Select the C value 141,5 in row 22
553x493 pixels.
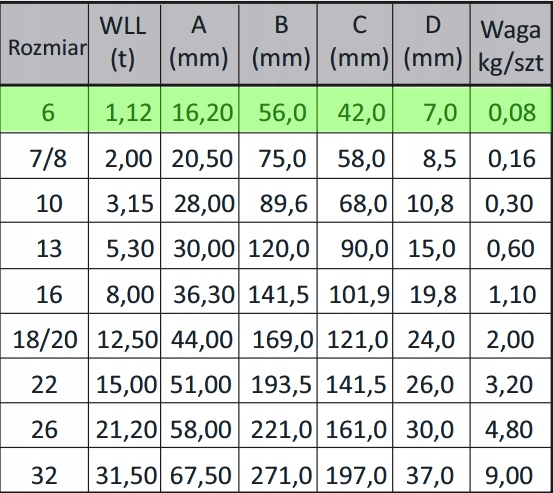tap(355, 381)
